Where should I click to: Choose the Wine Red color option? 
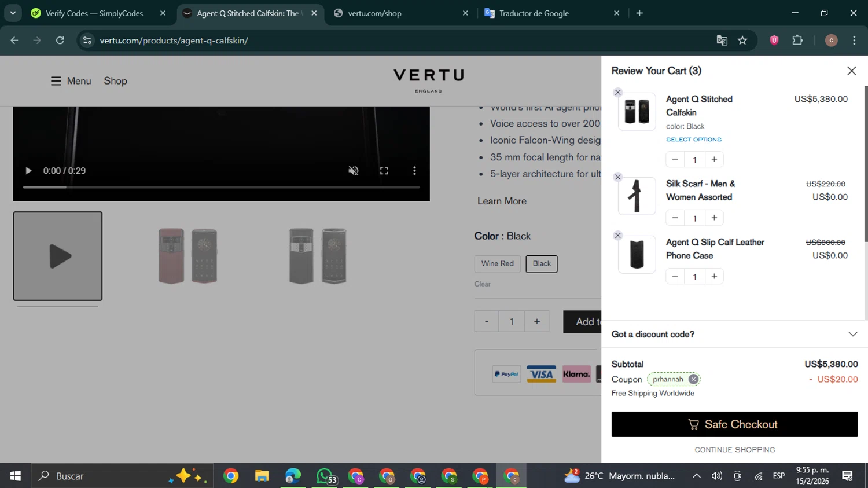(x=498, y=263)
